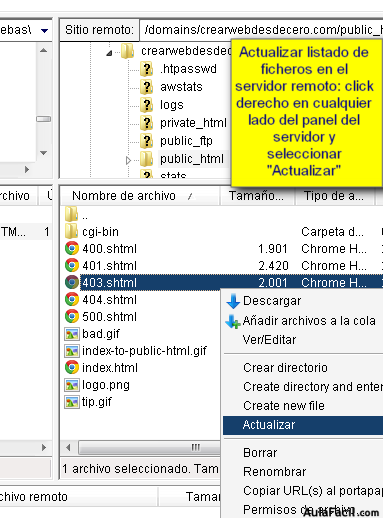This screenshot has height=518, width=383.
Task: Select the awstats label in the tree
Action: 181,87
